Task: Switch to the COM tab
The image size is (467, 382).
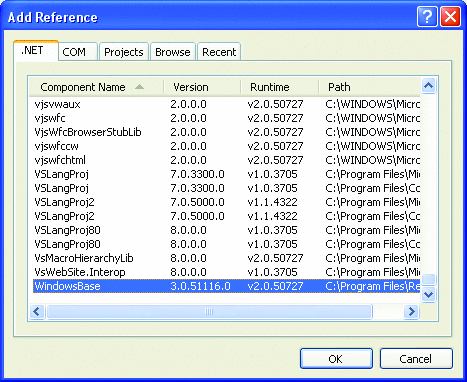Action: point(78,52)
